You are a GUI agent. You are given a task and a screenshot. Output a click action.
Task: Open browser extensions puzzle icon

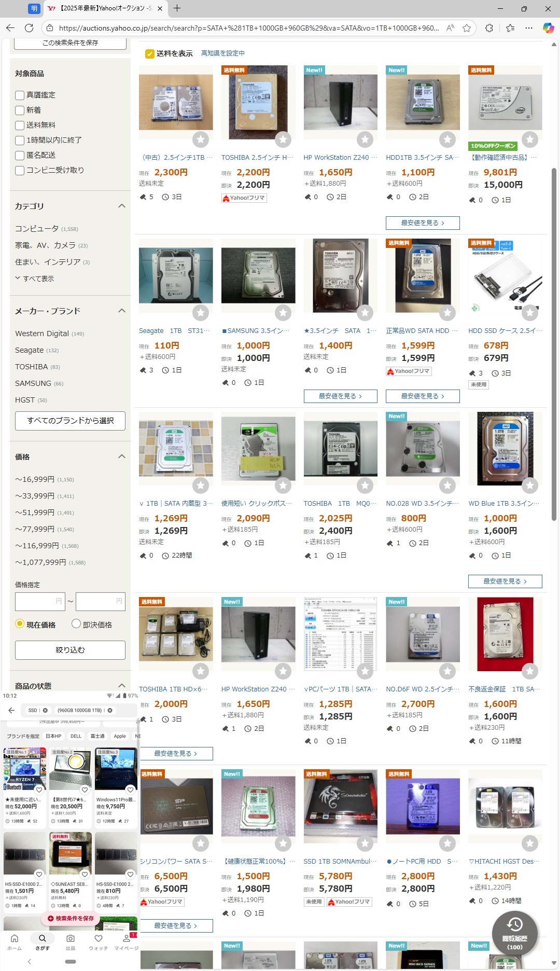pos(489,28)
